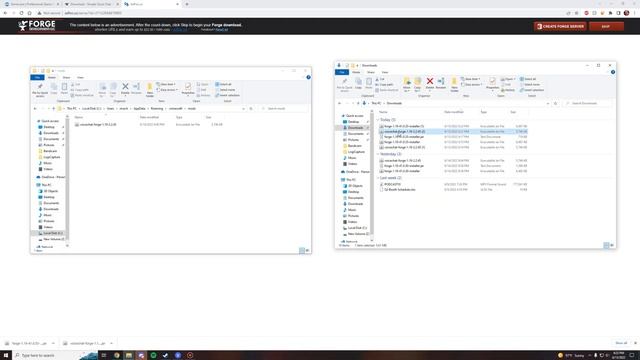Click Show all in browser downloads bar
This screenshot has width=640, height=360.
click(621, 343)
